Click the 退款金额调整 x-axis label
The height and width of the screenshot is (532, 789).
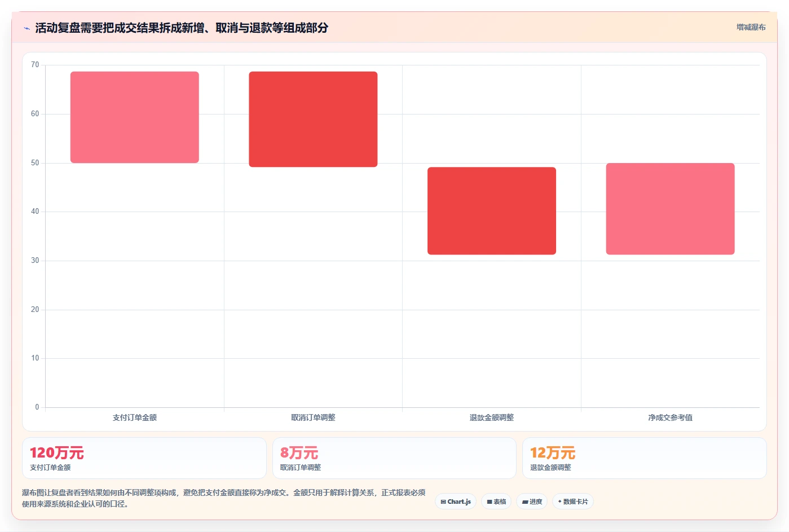pyautogui.click(x=492, y=417)
